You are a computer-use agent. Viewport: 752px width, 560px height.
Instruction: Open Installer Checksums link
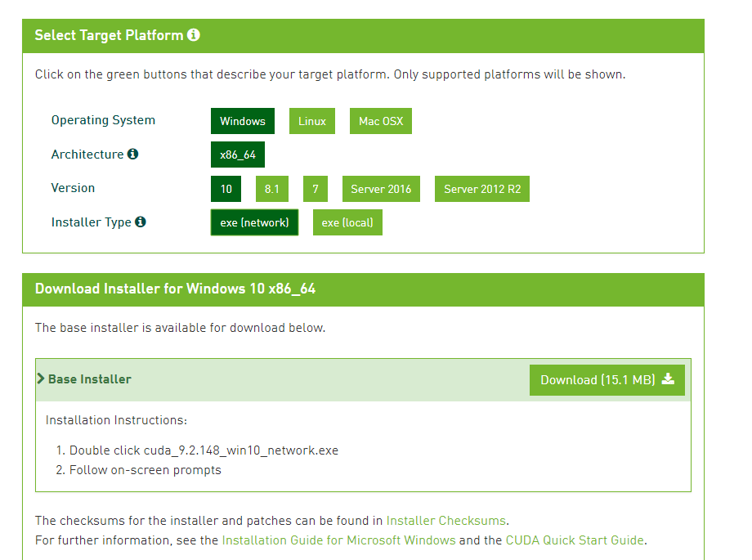click(x=446, y=521)
